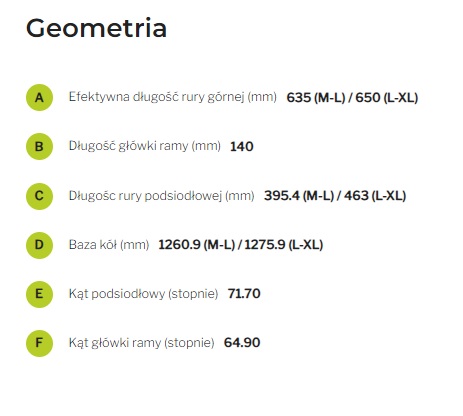Select 'Kąt główki ramy (stopnie)' label
Viewport: 463px width, 416px height.
pos(141,343)
